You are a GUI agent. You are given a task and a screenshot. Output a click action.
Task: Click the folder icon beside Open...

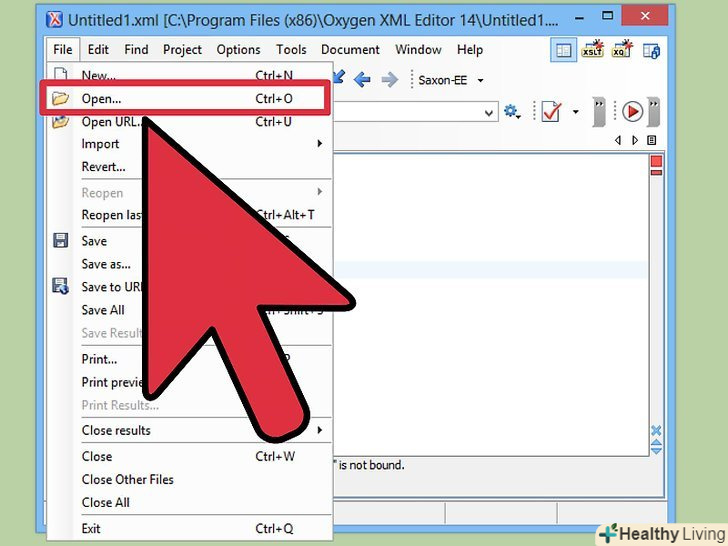pos(60,98)
